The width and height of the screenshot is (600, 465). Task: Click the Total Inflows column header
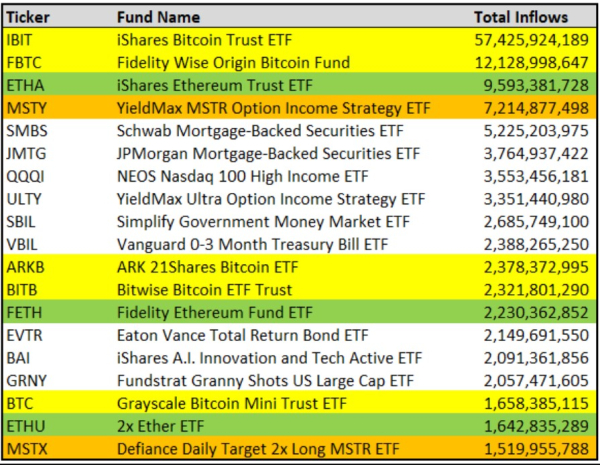(520, 17)
